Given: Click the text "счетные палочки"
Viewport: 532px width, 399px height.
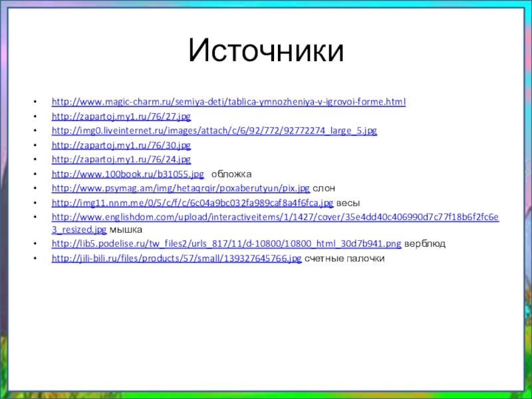Looking at the screenshot, I should coord(344,259).
